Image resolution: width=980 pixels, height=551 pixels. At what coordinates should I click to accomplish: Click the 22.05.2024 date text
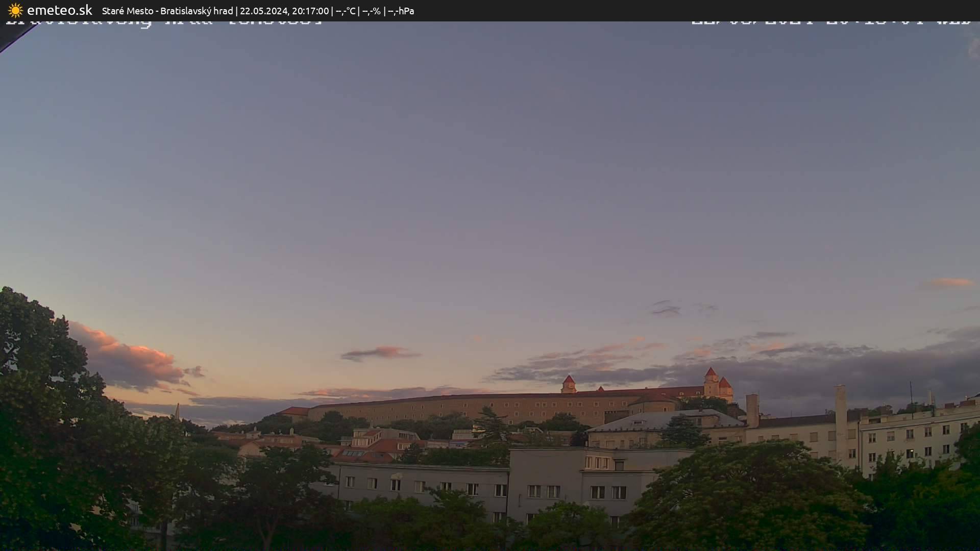point(263,11)
